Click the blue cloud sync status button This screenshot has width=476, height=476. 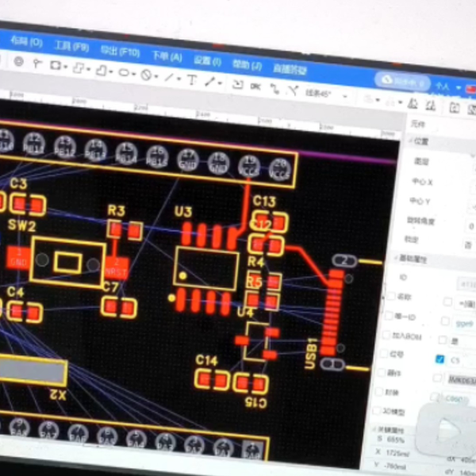tap(402, 81)
